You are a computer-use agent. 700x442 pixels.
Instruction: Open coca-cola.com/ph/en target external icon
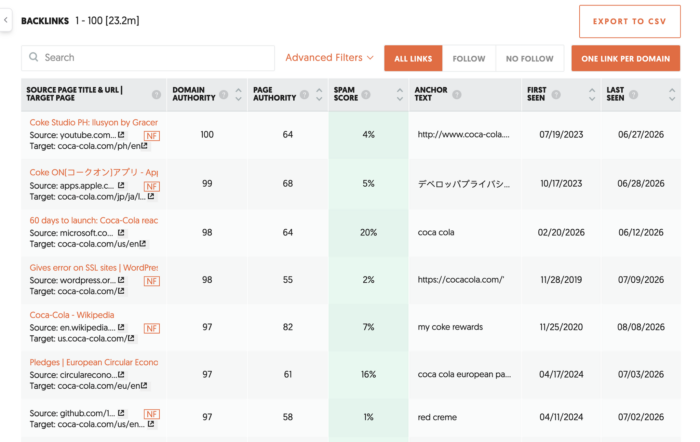(x=144, y=146)
